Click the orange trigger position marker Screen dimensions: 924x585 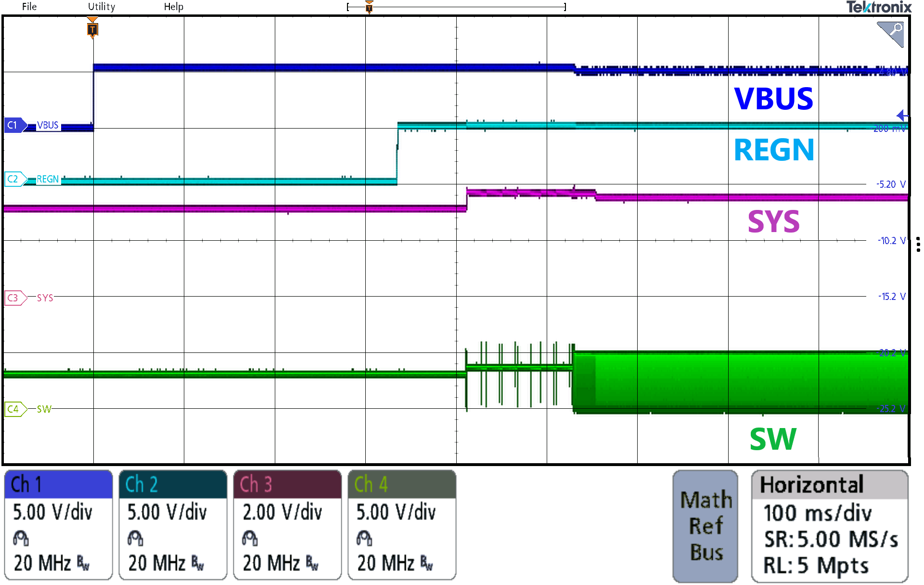[x=91, y=30]
